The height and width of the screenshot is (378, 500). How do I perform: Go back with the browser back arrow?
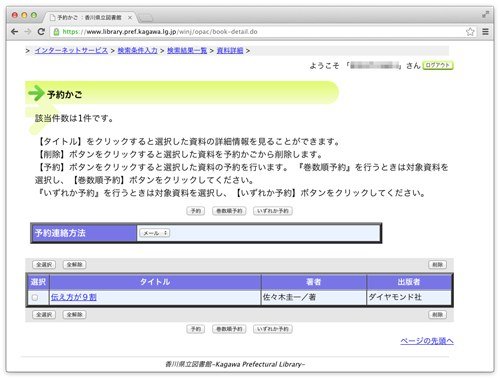point(14,32)
